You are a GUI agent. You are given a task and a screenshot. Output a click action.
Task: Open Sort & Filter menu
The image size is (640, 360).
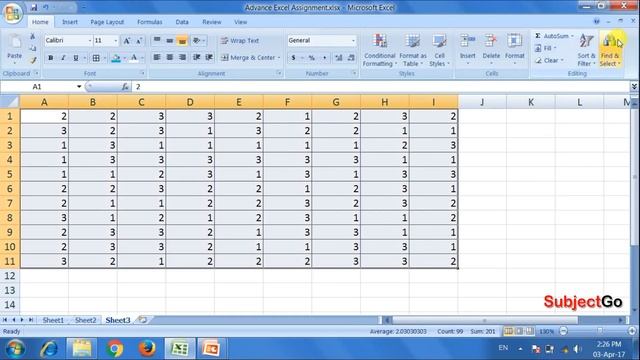[x=586, y=50]
